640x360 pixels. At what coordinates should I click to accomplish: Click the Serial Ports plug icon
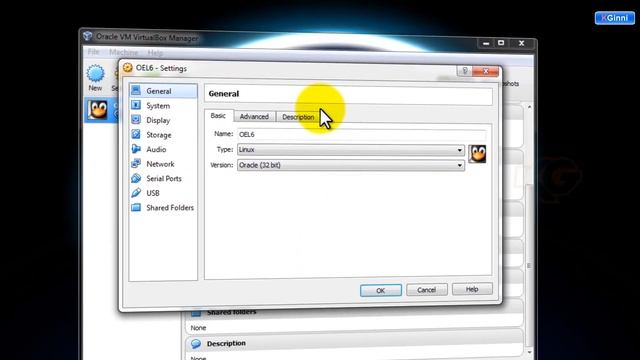(x=136, y=178)
